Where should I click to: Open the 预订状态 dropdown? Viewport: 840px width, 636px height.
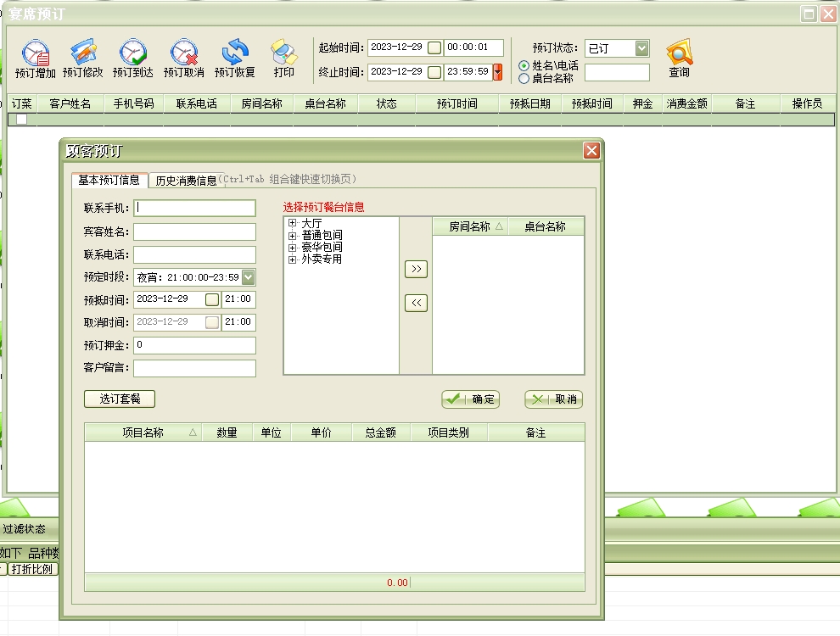(x=642, y=48)
